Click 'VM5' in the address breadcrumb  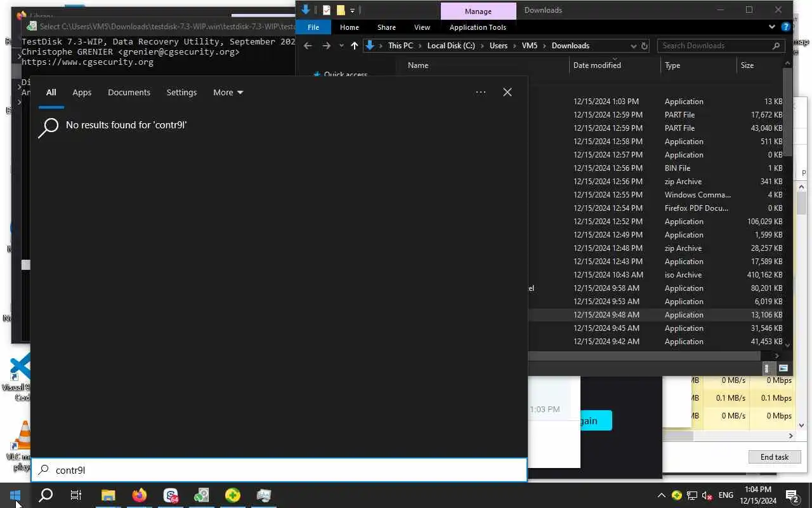click(x=529, y=46)
